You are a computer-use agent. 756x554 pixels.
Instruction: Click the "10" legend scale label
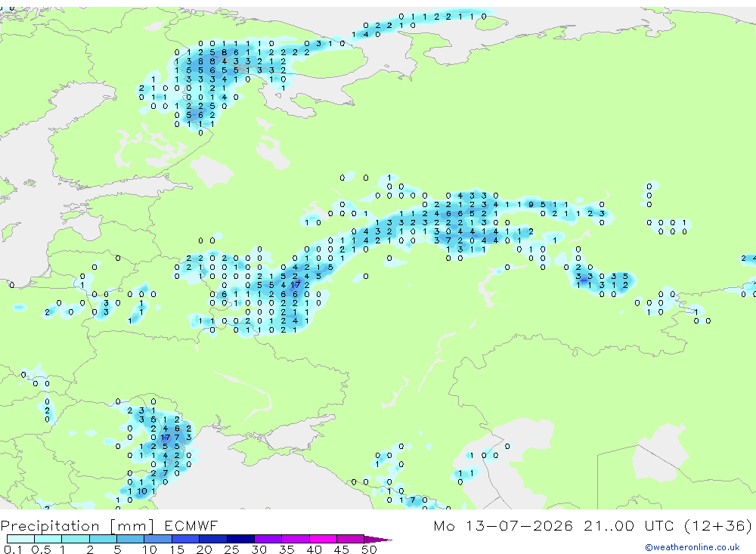pos(150,549)
